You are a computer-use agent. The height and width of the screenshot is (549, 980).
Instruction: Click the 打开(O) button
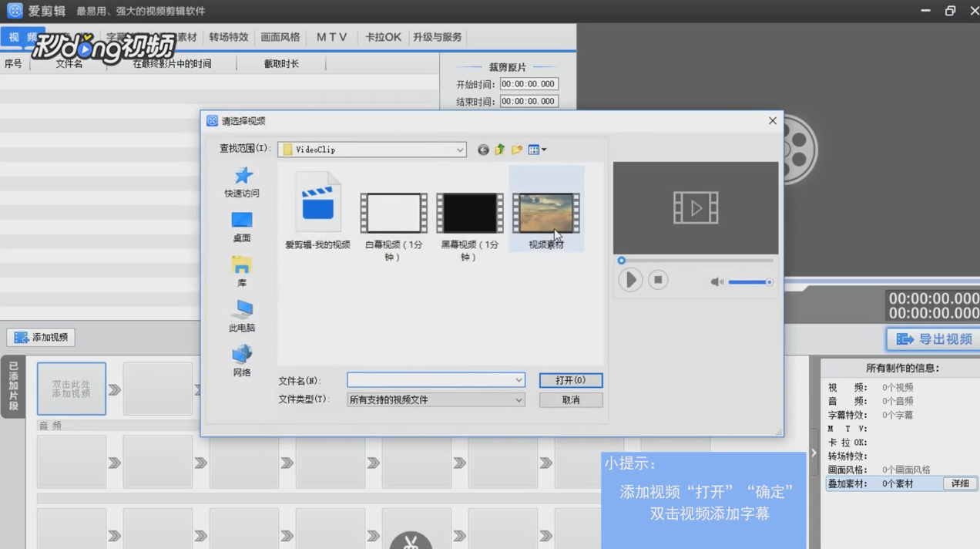571,380
